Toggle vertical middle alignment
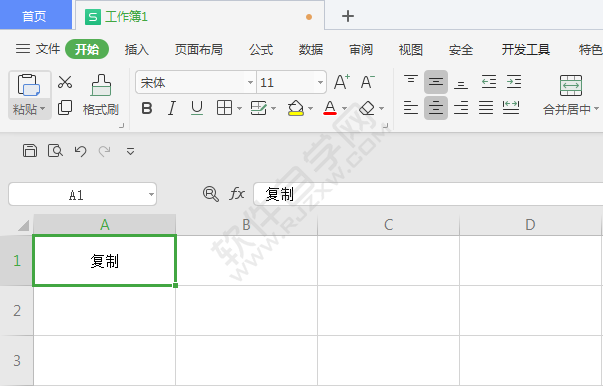 436,82
